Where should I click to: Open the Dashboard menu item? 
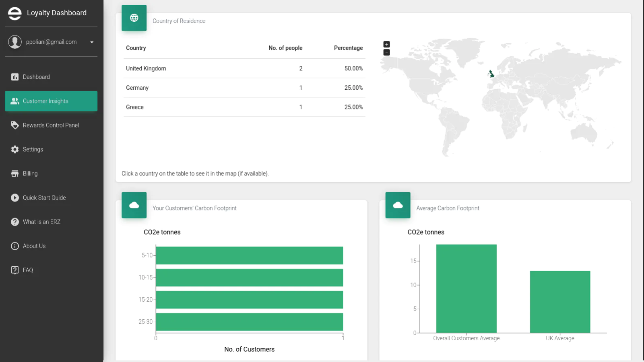tap(36, 77)
